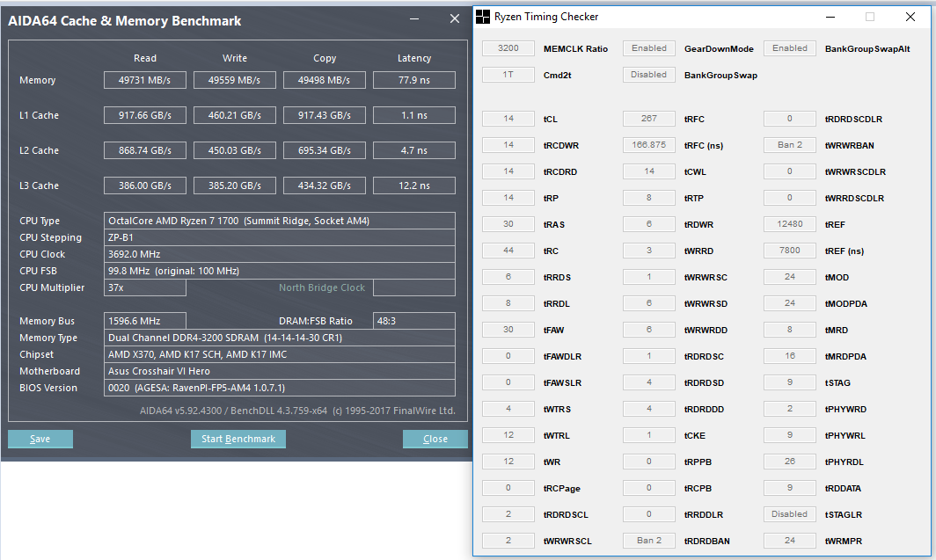Click BIOS Version 0020 field

[x=280, y=388]
